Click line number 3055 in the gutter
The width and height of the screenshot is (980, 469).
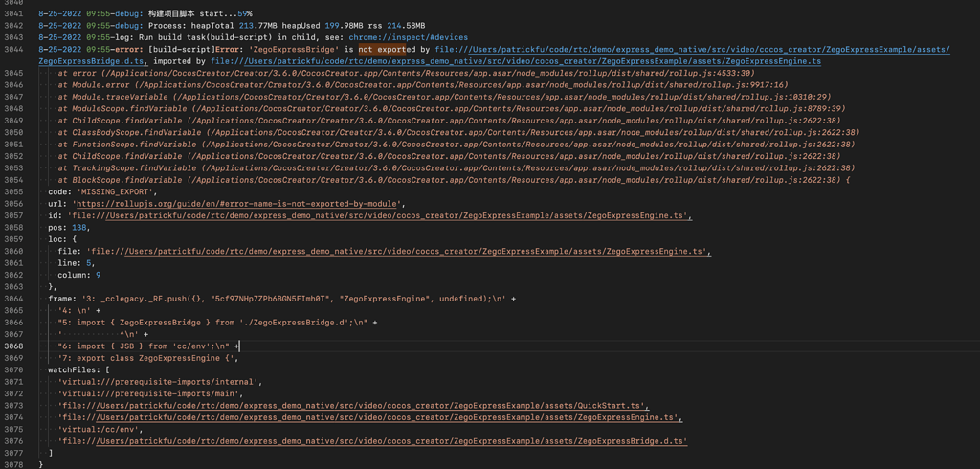coord(13,191)
